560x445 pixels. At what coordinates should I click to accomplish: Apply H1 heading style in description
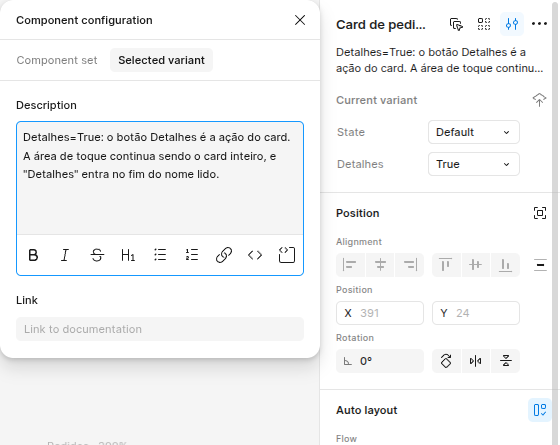[x=128, y=255]
